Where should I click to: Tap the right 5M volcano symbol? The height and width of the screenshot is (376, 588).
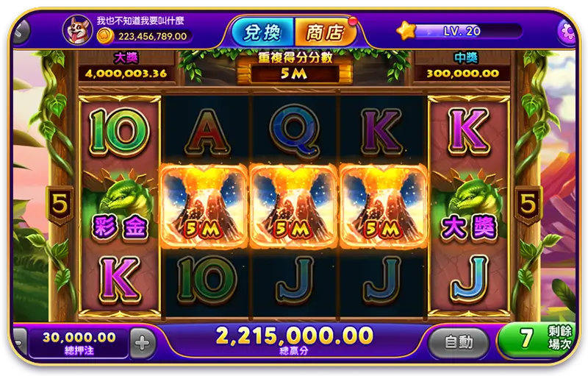click(x=383, y=205)
